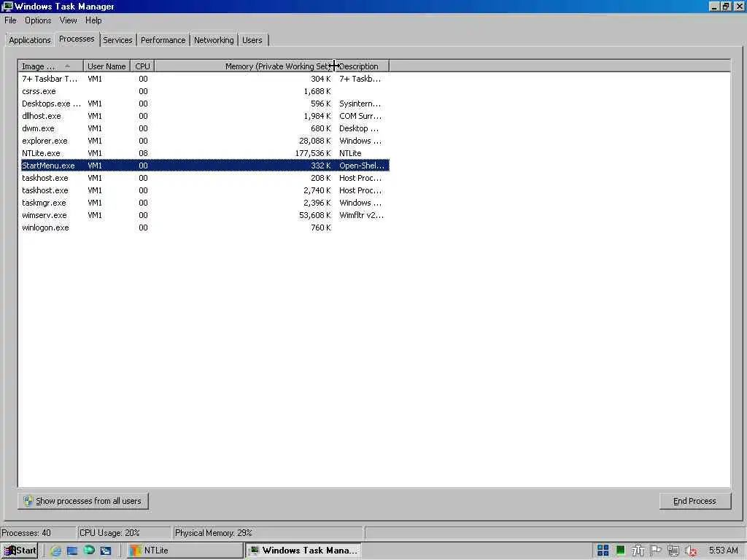Image resolution: width=747 pixels, height=560 pixels.
Task: Click the 7+ Taskbar Tweaker tray icon
Action: (638, 551)
